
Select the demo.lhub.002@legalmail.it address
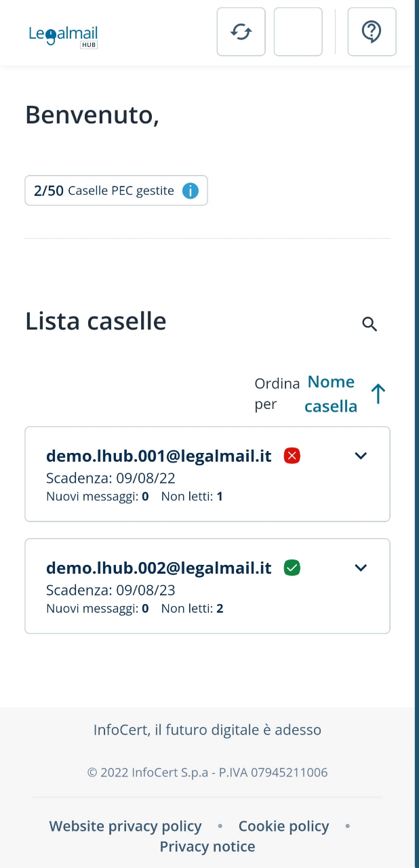[x=159, y=568]
